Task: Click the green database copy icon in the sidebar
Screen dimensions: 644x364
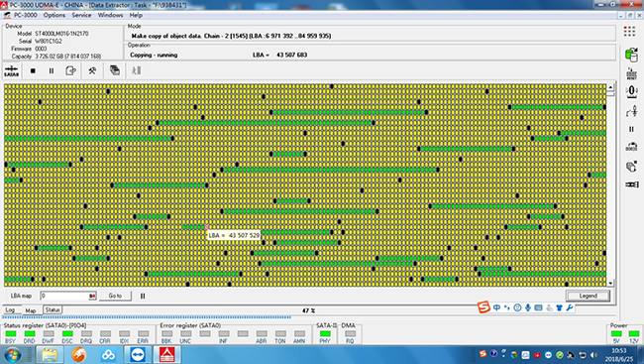Action: [x=631, y=55]
